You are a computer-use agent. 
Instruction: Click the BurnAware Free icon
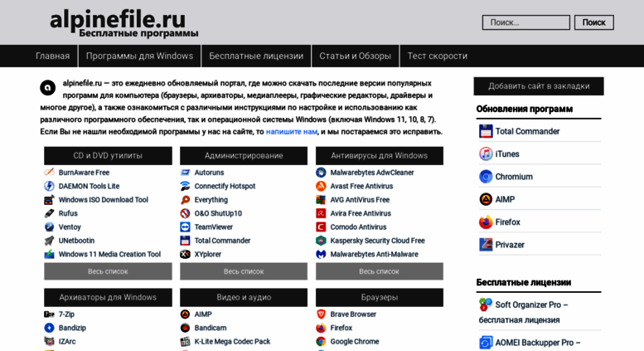[x=49, y=173]
